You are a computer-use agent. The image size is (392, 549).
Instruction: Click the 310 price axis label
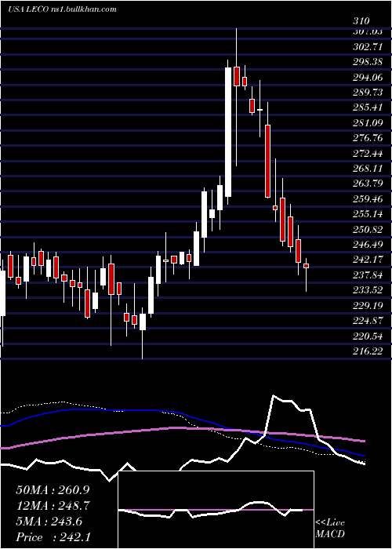[361, 21]
